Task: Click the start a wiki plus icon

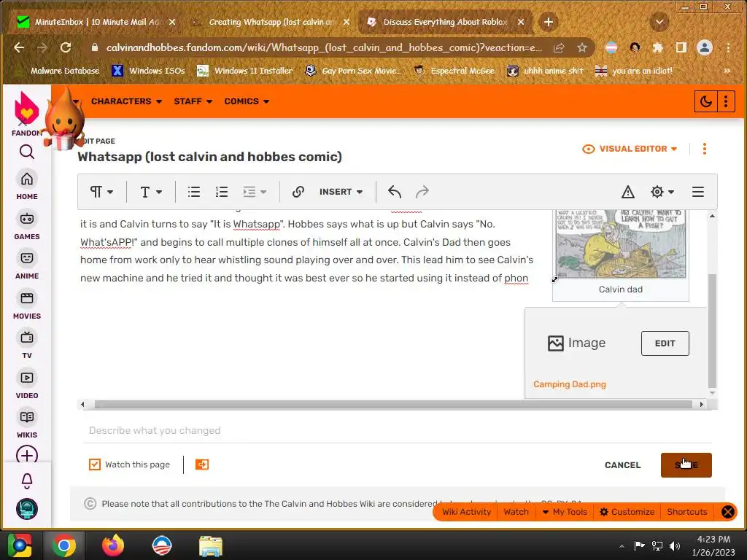Action: coord(27,455)
